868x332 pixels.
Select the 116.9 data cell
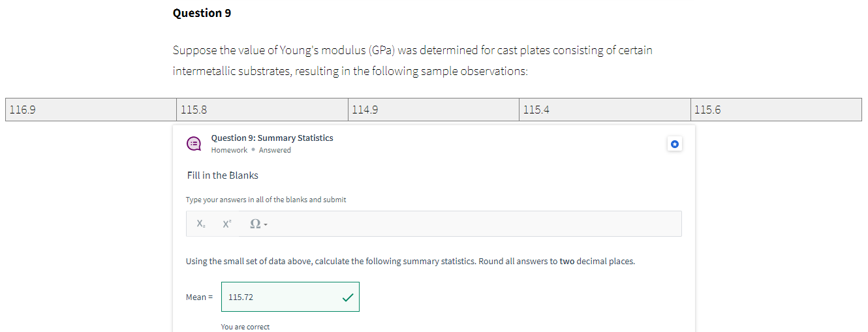pos(90,110)
